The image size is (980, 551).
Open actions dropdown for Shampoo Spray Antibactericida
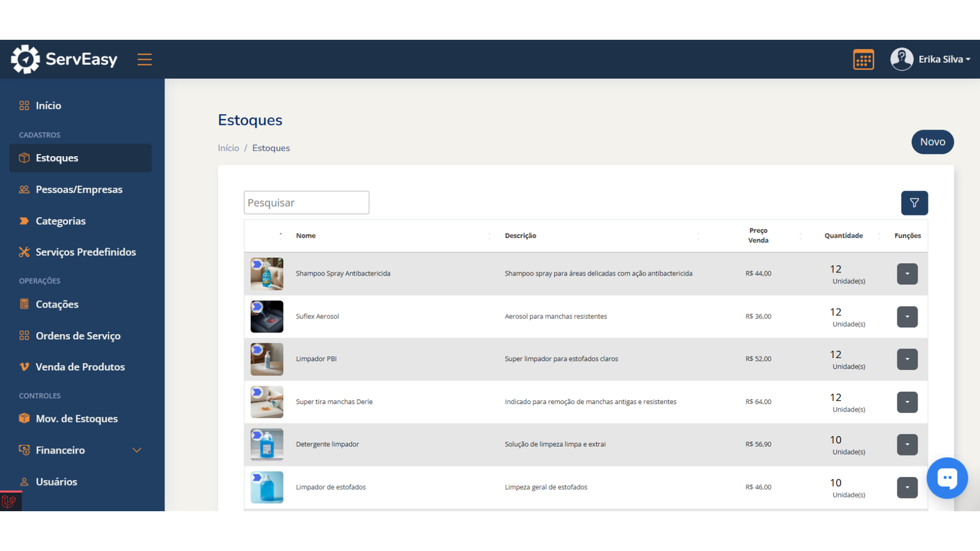pyautogui.click(x=907, y=274)
